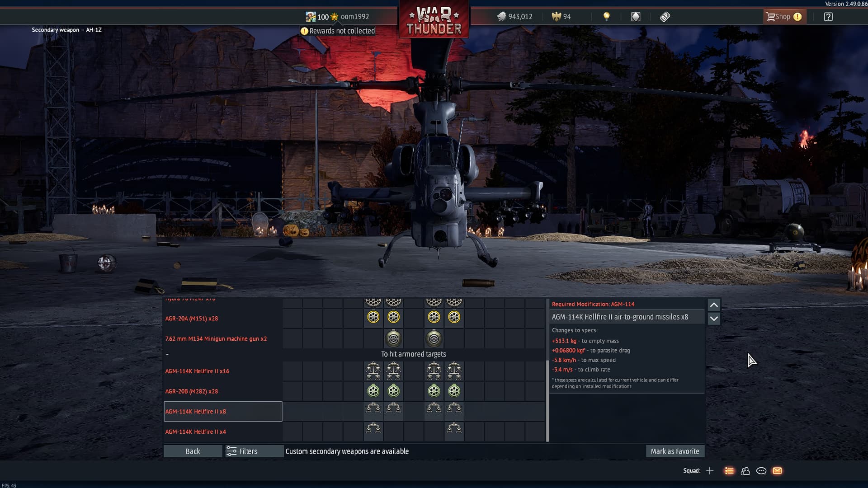The image size is (868, 488).
Task: Select AGM-114K Hellfire II x16 preset
Action: coord(197,371)
